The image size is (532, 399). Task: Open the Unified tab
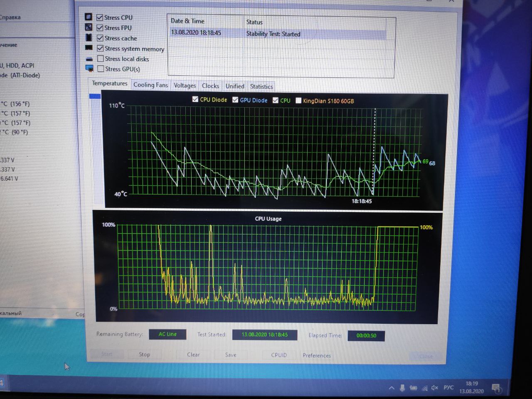coord(235,86)
